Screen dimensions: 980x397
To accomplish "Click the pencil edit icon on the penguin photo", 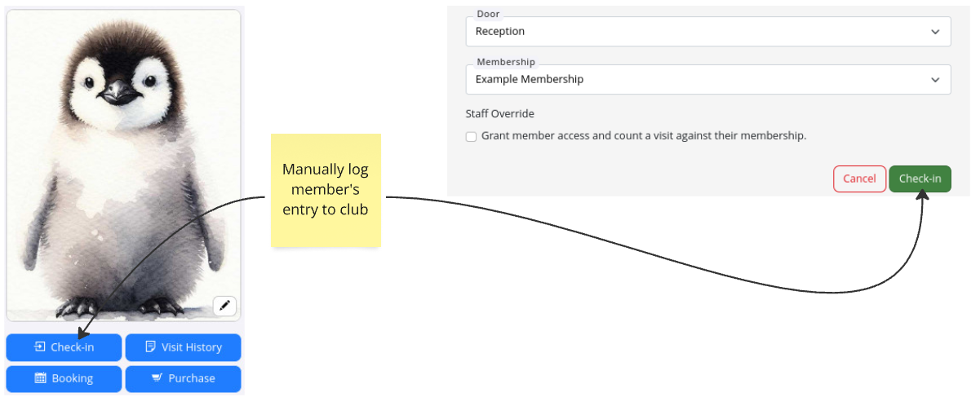I will coord(225,306).
